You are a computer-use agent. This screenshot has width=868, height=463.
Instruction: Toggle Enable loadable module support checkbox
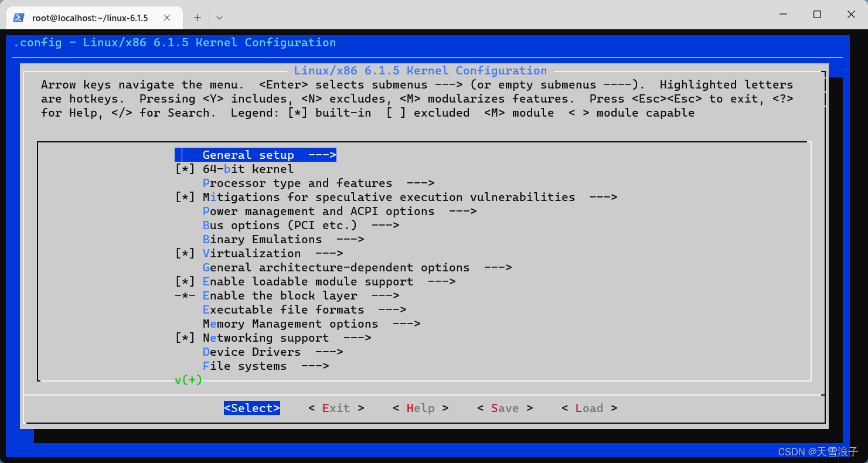pos(185,281)
